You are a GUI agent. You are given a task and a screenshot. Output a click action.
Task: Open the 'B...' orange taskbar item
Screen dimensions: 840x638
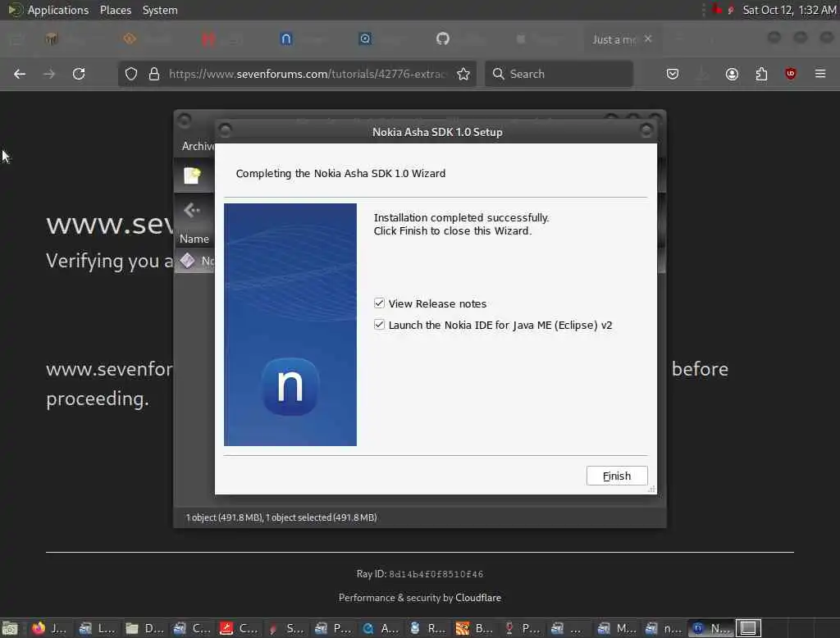(x=475, y=628)
